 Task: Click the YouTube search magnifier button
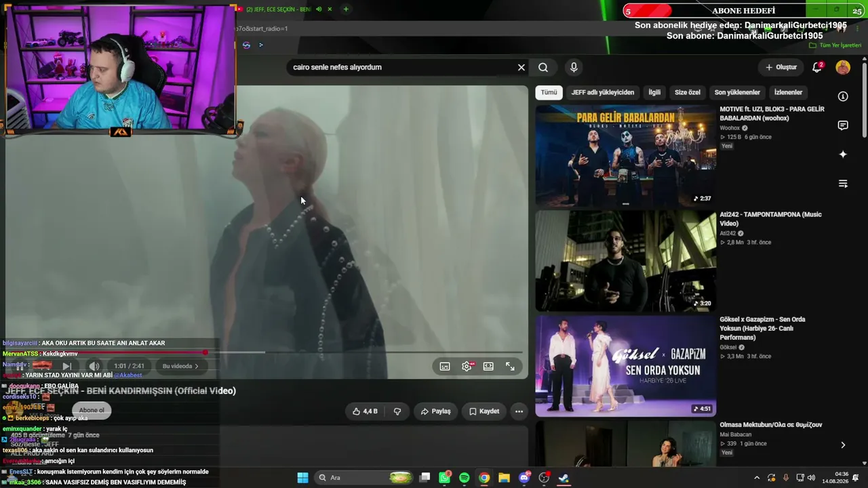click(x=543, y=67)
